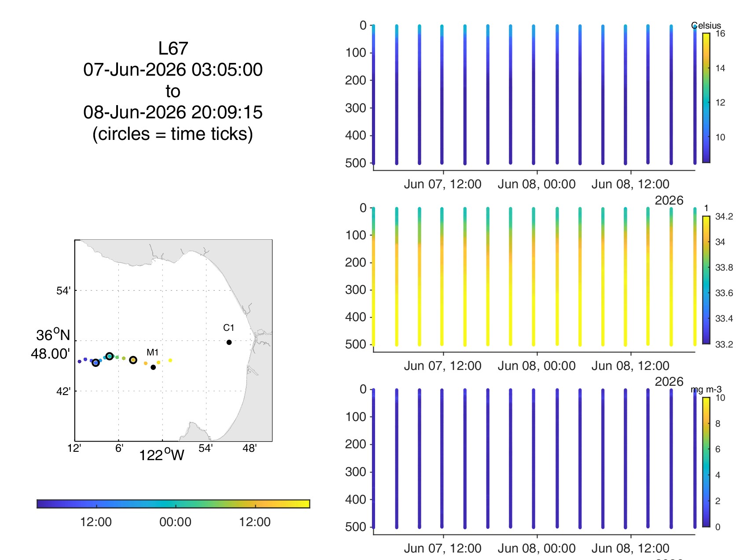Click the 36°N latitude label
This screenshot has height=560, width=747.
point(53,335)
